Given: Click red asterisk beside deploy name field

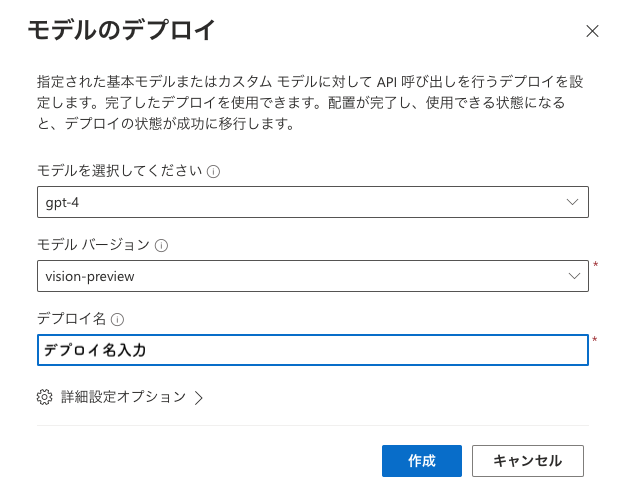Looking at the screenshot, I should [x=595, y=340].
